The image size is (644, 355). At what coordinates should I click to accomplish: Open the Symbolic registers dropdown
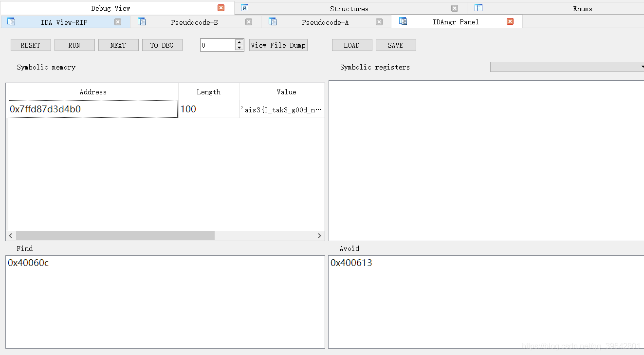click(x=567, y=67)
